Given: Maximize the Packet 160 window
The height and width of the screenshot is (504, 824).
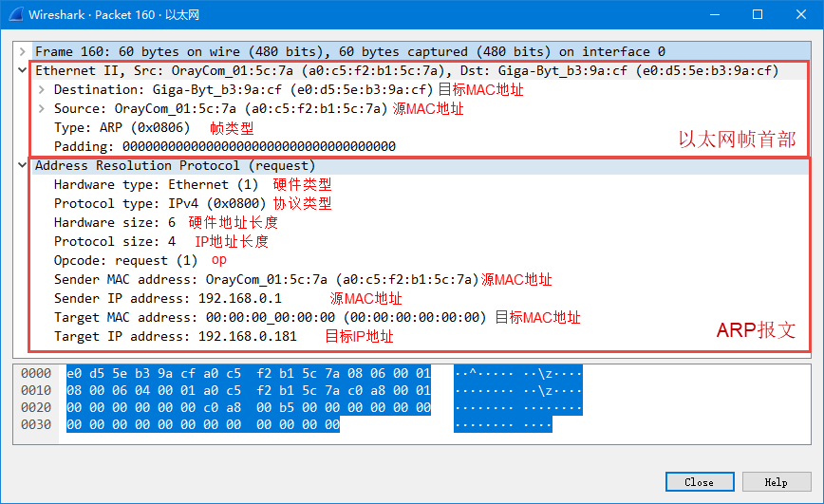Looking at the screenshot, I should click(x=758, y=15).
